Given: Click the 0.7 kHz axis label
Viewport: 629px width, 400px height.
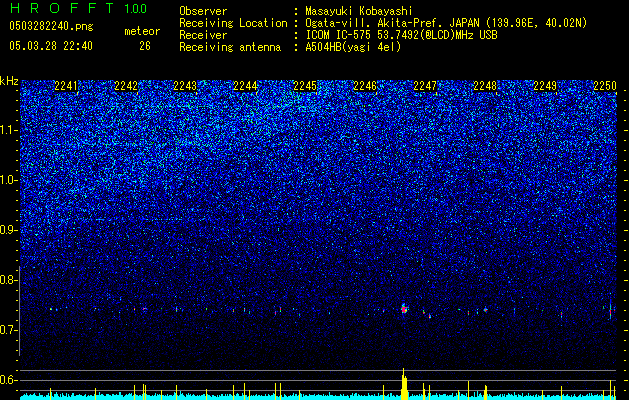Looking at the screenshot, I should (9, 330).
